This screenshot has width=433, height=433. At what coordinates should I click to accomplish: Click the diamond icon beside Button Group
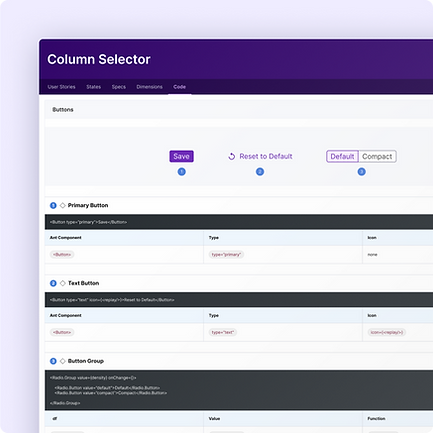(63, 361)
